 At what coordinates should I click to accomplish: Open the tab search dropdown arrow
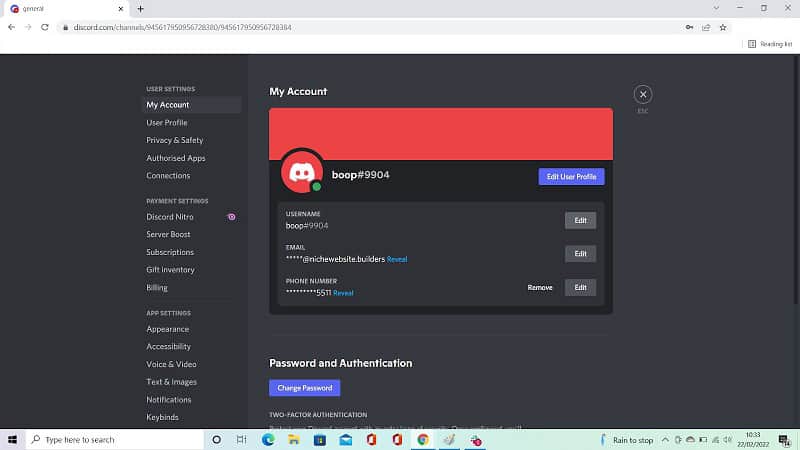tap(716, 8)
